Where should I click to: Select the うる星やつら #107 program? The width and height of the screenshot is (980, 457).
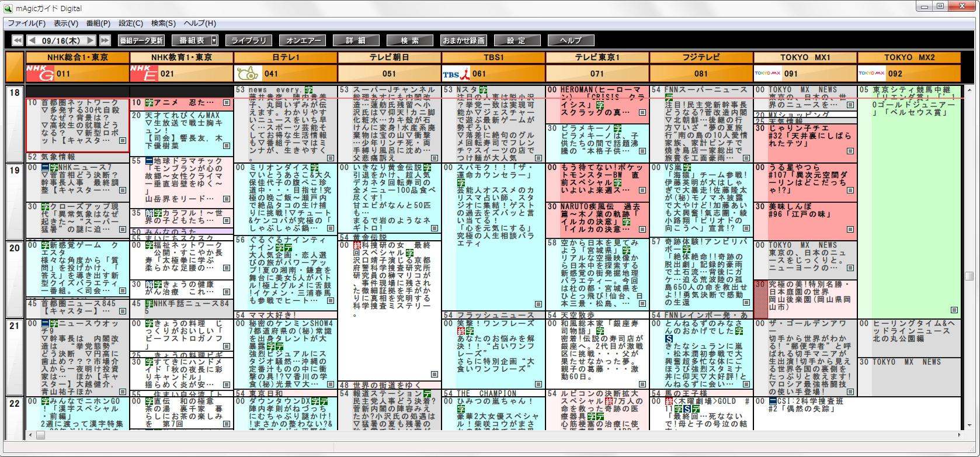805,182
